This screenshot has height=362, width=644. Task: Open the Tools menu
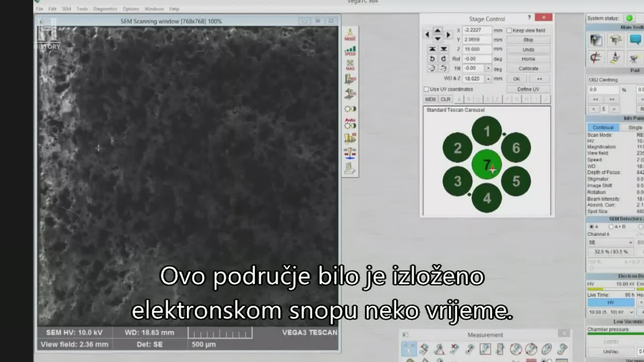[x=82, y=9]
